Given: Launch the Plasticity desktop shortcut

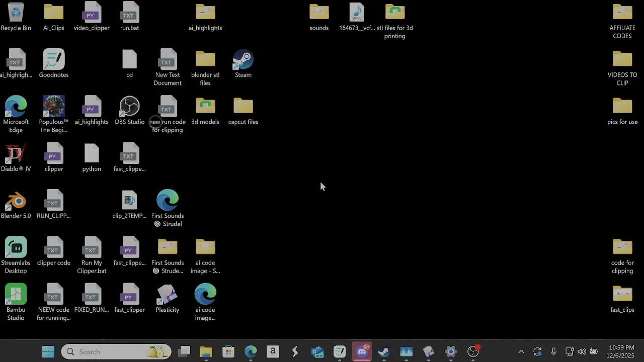Looking at the screenshot, I should tap(168, 298).
